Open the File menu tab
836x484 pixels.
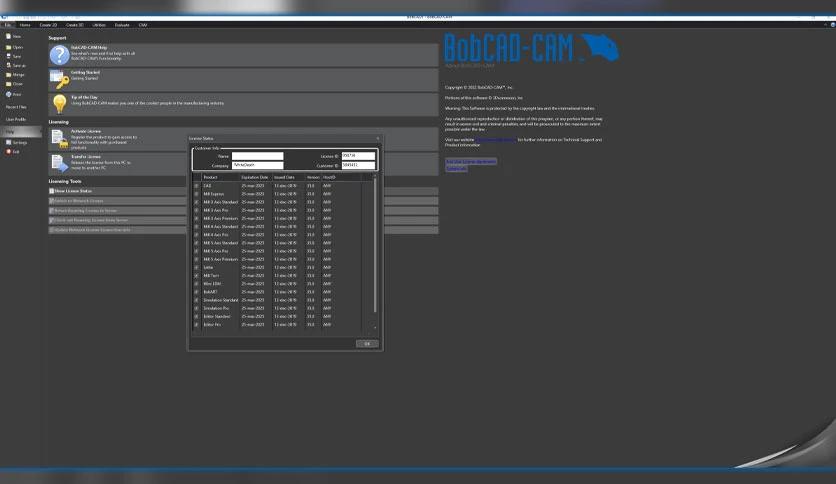click(x=7, y=25)
